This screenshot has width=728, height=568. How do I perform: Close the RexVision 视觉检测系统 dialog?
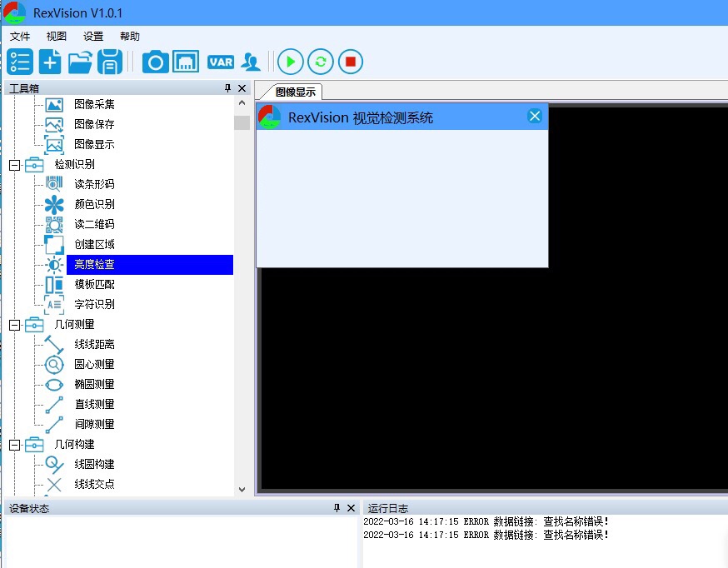pos(535,116)
